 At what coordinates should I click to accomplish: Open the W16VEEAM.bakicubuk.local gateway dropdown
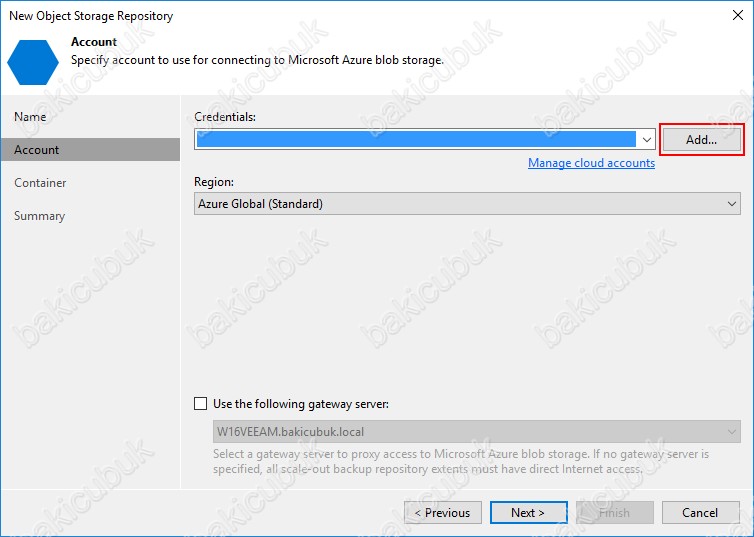(477, 431)
